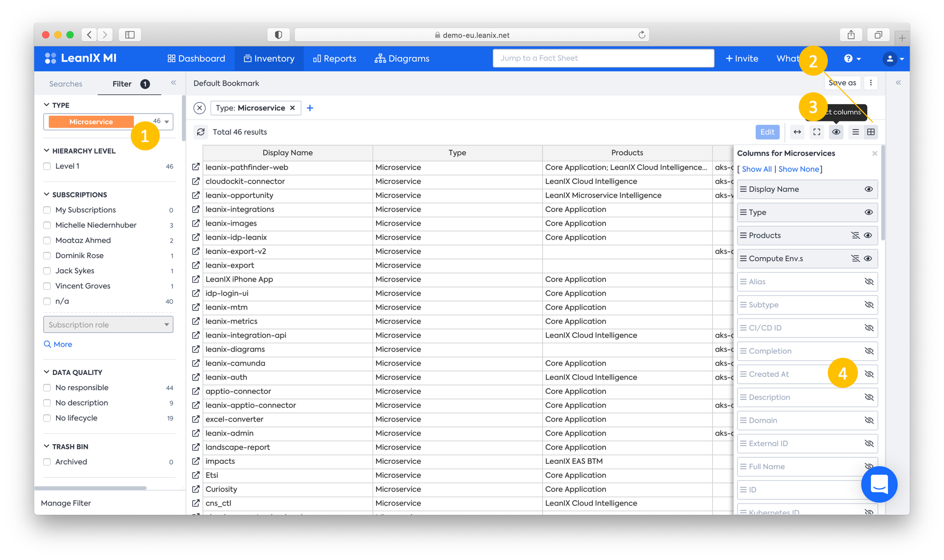Open the bookmark three-dot options menu

coord(871,83)
